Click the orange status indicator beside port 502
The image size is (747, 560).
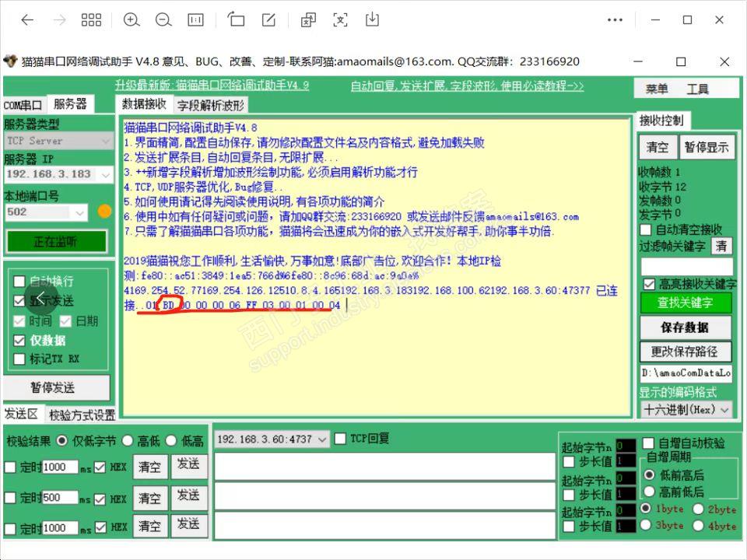pos(104,211)
